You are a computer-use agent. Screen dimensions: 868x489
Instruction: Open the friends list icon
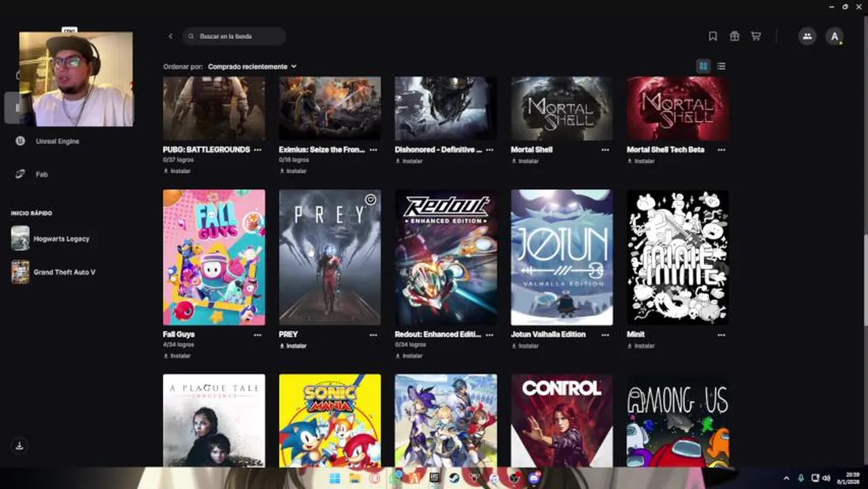(x=807, y=37)
